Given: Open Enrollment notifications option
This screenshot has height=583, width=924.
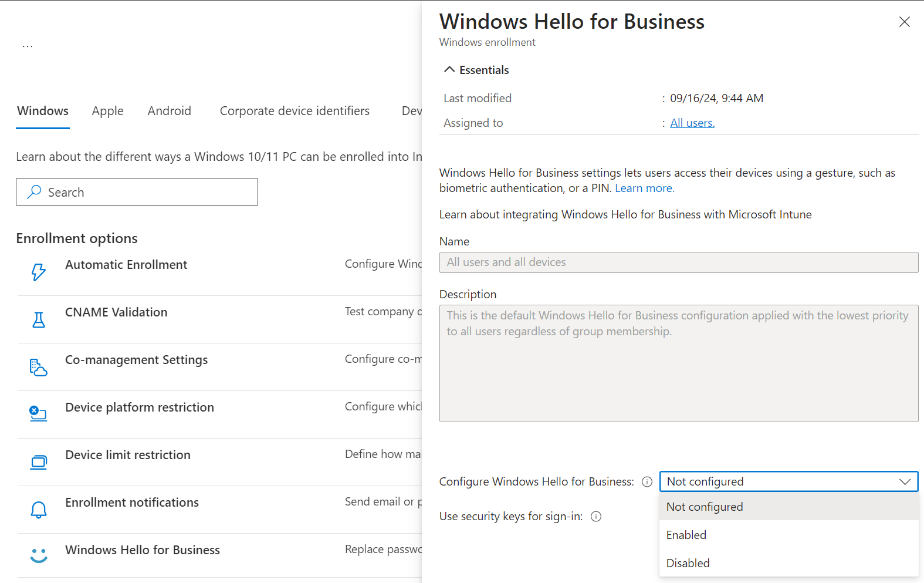Looking at the screenshot, I should (x=132, y=503).
